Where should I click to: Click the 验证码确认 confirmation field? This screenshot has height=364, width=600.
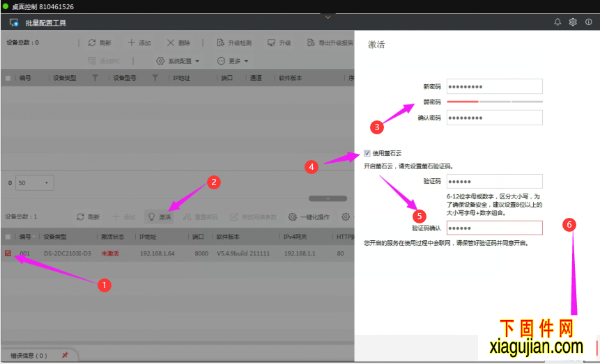point(494,228)
